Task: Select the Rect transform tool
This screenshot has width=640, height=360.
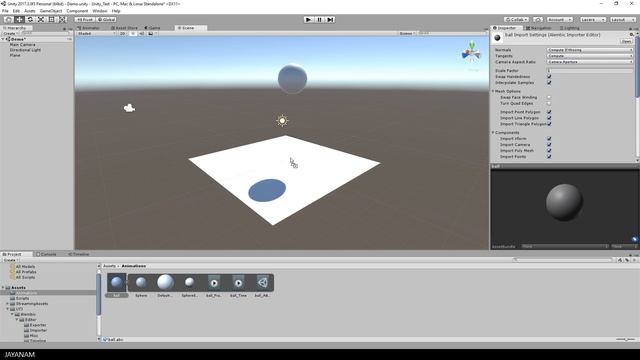Action: pos(51,20)
